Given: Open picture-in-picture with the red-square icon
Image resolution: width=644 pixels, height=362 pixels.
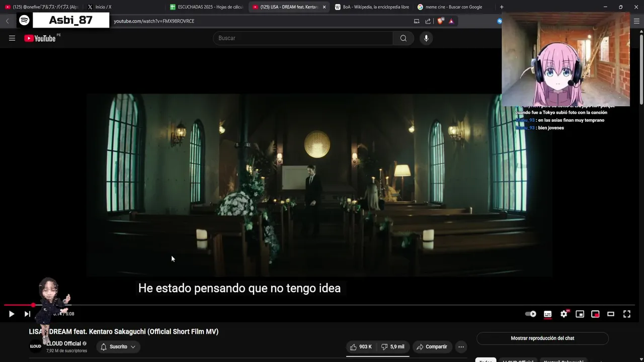Looking at the screenshot, I should click(x=595, y=314).
